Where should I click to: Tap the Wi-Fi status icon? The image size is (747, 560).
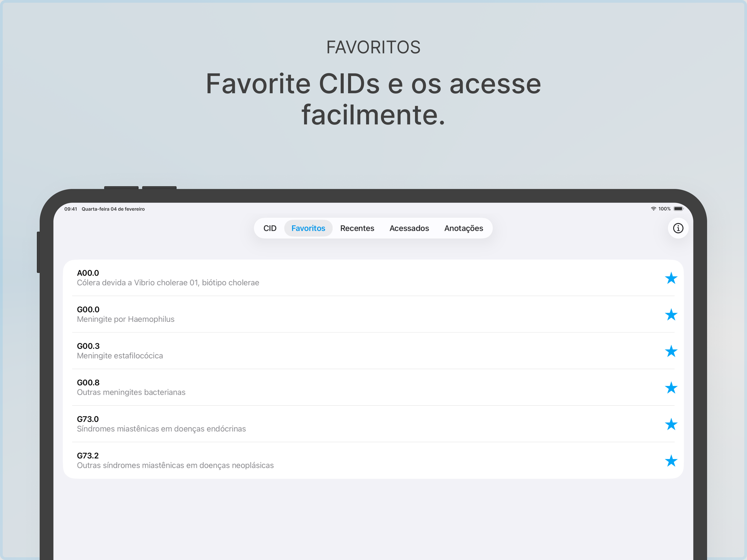point(653,209)
